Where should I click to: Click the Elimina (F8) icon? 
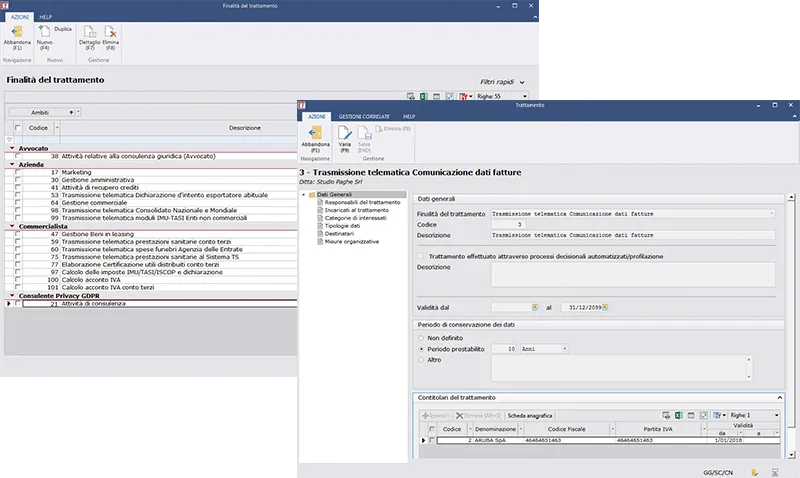(x=111, y=37)
